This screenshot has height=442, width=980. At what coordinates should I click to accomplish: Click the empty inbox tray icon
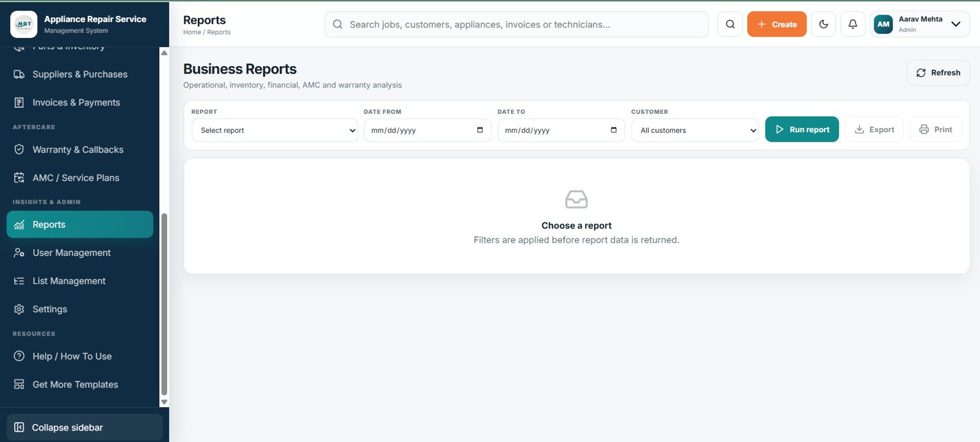pos(576,200)
